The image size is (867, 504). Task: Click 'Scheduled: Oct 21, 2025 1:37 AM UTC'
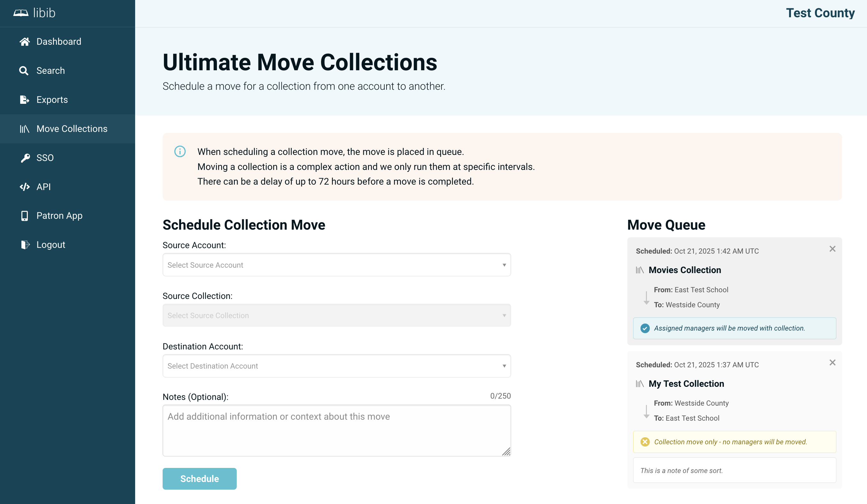(697, 365)
